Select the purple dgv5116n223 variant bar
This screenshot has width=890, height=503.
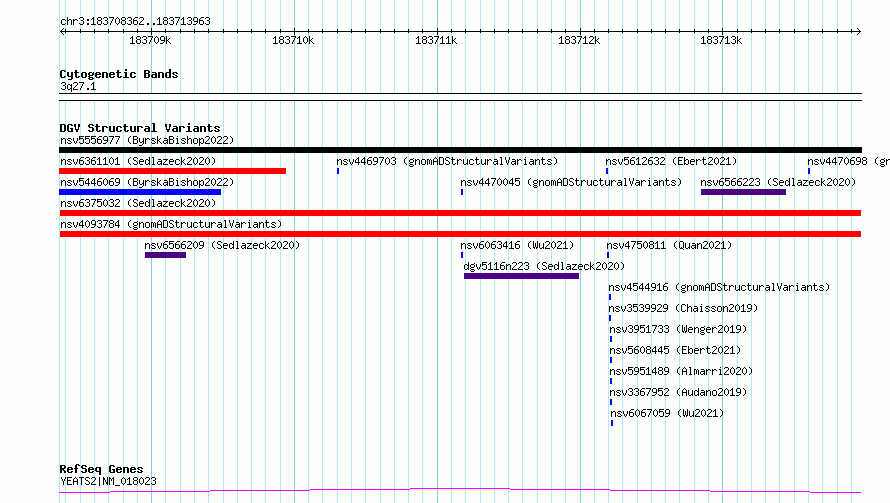(x=522, y=276)
